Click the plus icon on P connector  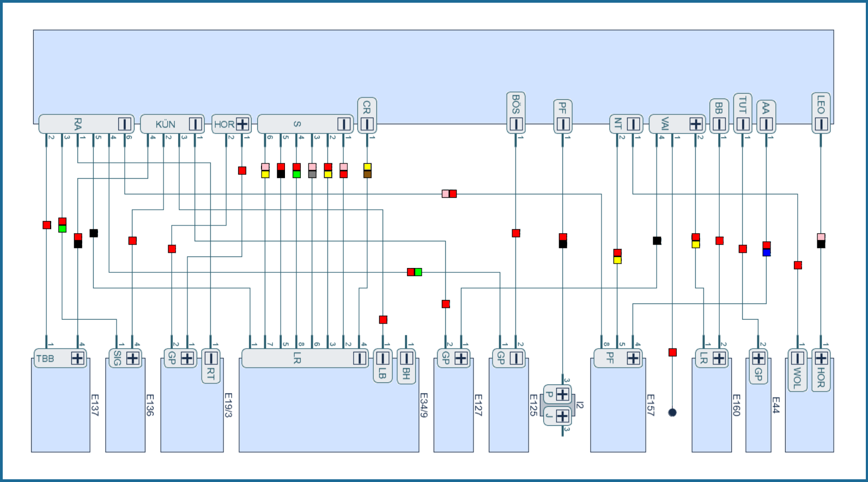coord(562,394)
